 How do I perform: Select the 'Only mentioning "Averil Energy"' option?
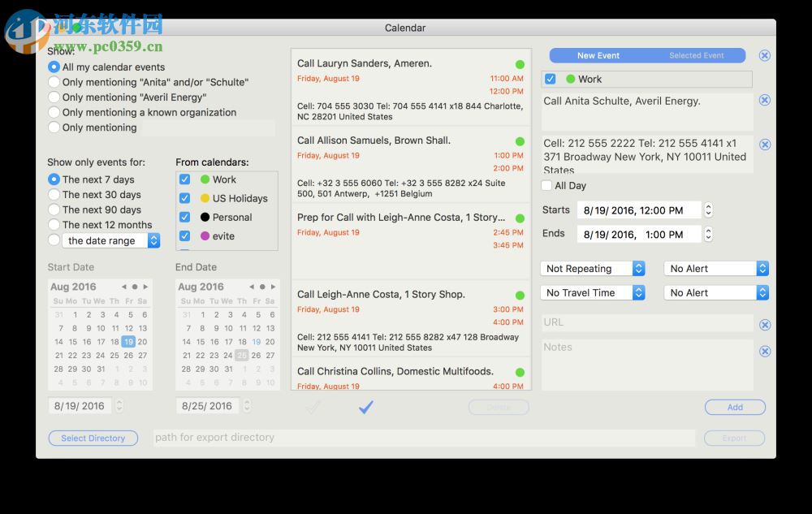(x=54, y=97)
